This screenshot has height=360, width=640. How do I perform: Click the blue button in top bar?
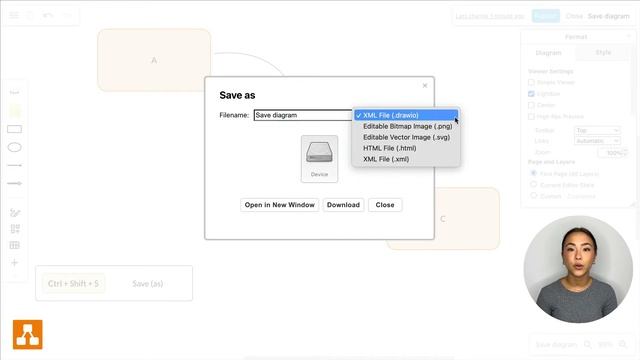(546, 16)
